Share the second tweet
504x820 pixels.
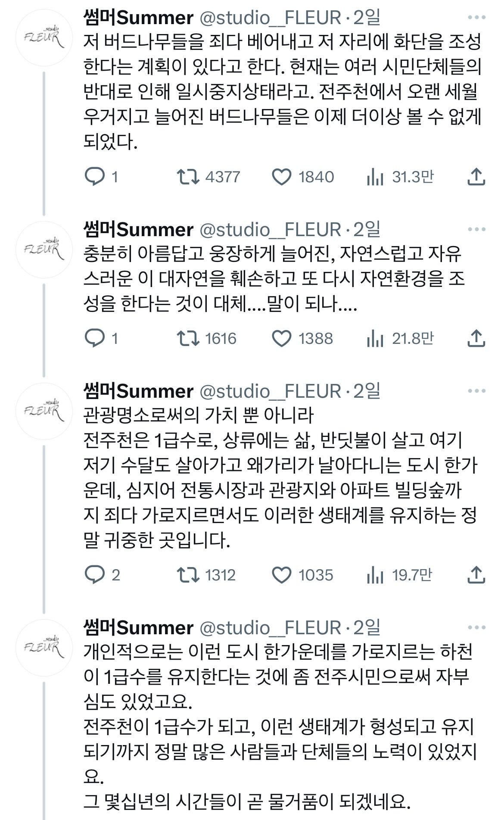click(x=476, y=339)
